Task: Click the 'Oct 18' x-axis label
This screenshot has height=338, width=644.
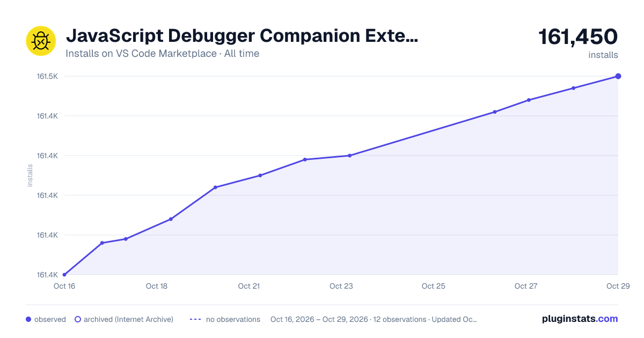Action: click(157, 286)
